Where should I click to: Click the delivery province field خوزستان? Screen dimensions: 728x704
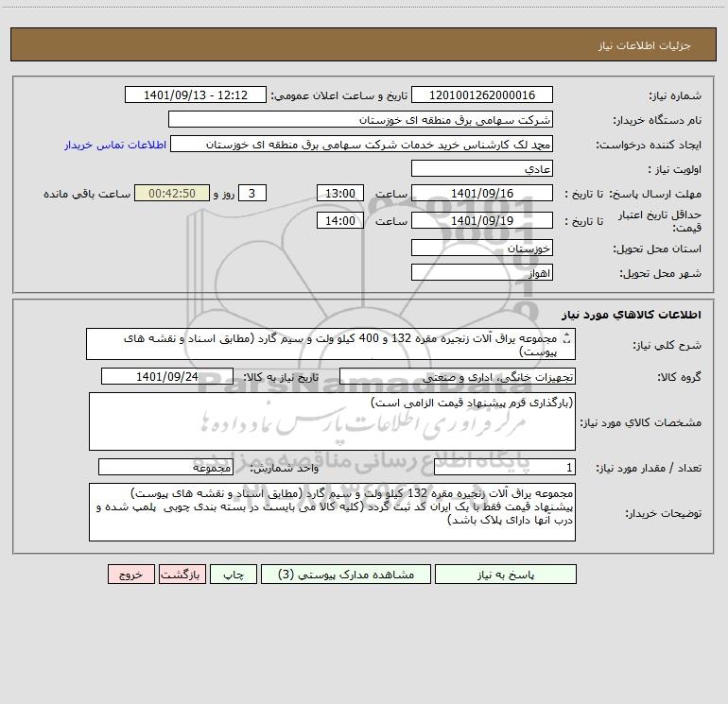point(482,248)
